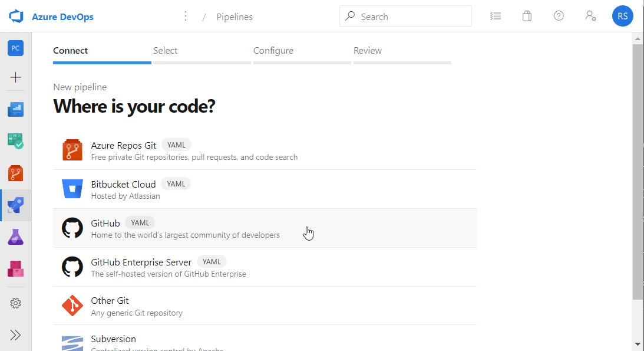Screen dimensions: 644x351
Task: Click the scrollbar down arrow
Action: 638,345
